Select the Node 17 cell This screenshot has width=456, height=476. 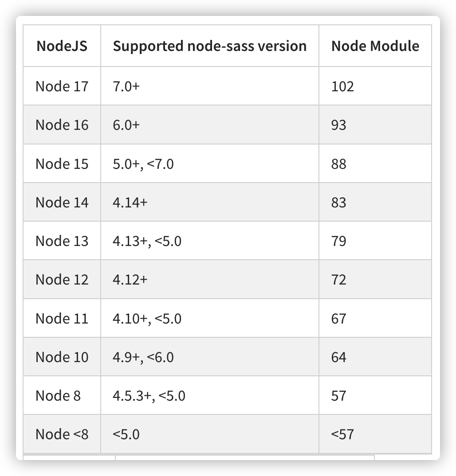tap(62, 86)
